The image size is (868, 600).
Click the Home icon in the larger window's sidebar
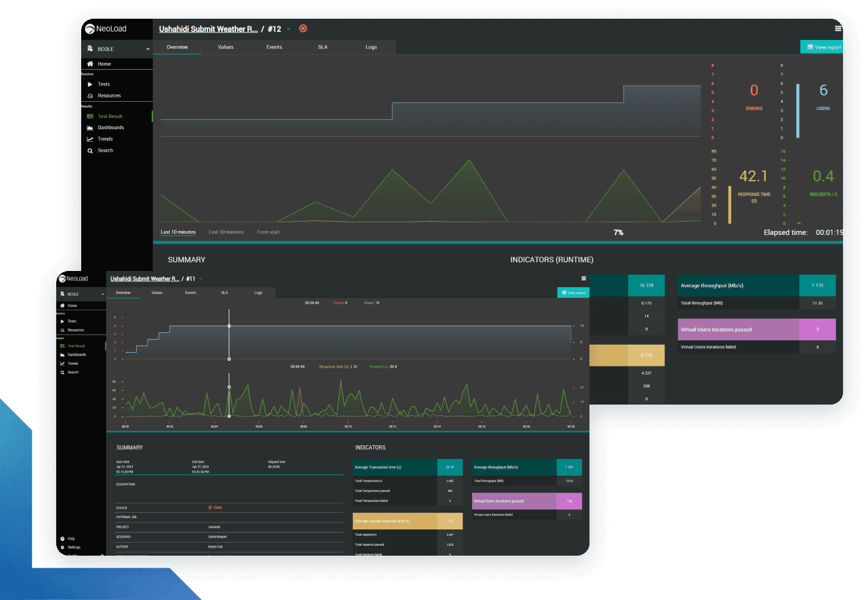pos(90,64)
